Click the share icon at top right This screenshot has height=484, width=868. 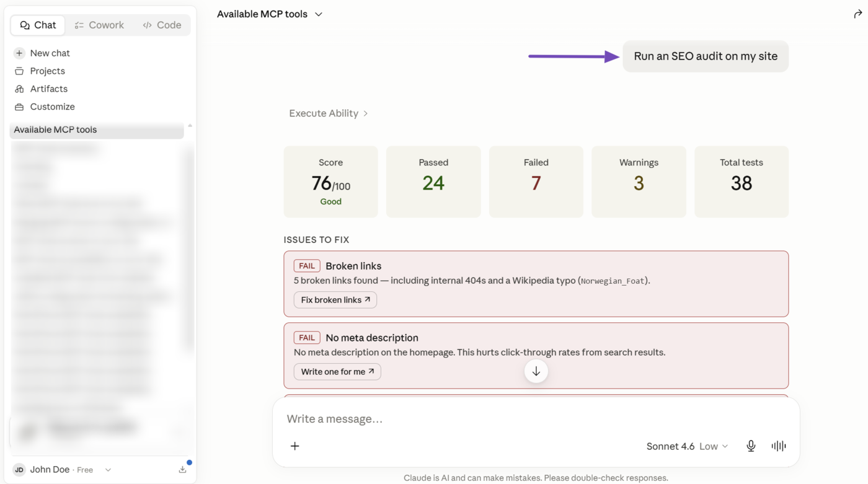click(857, 14)
